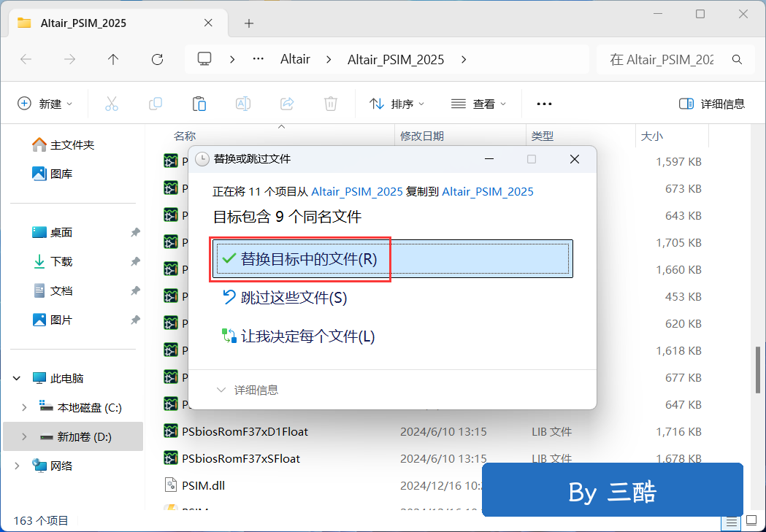The image size is (766, 532).
Task: Unpin 文档 using its pin icon
Action: coord(135,291)
